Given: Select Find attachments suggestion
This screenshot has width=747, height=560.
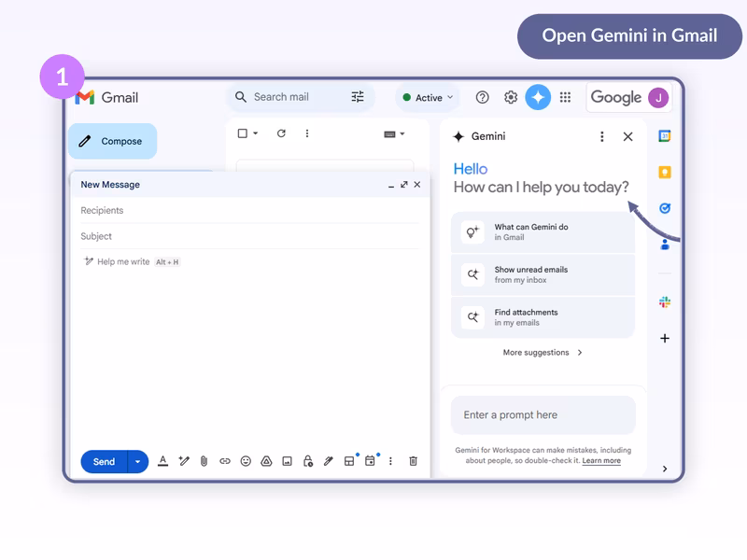Looking at the screenshot, I should (543, 317).
